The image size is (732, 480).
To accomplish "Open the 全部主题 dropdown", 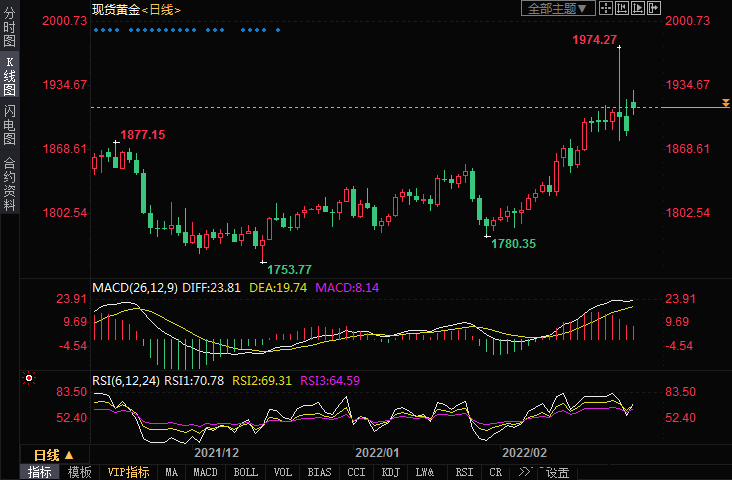I will 558,9.
